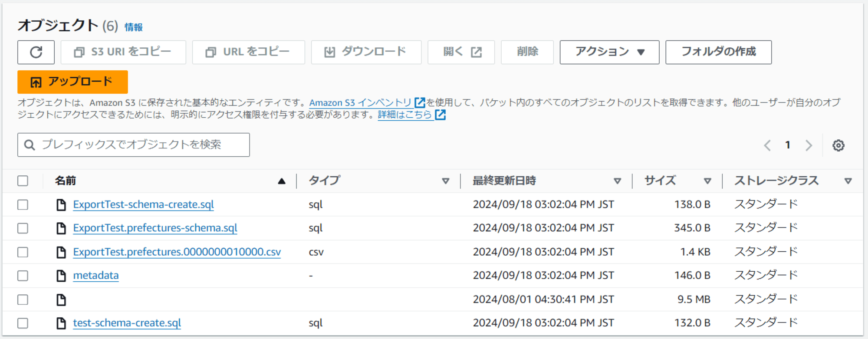Open table preferences gear icon

(838, 145)
